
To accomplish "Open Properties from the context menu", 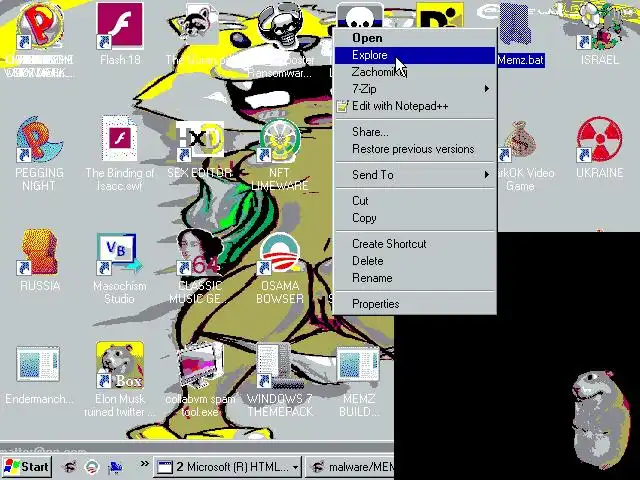I will click(x=415, y=304).
